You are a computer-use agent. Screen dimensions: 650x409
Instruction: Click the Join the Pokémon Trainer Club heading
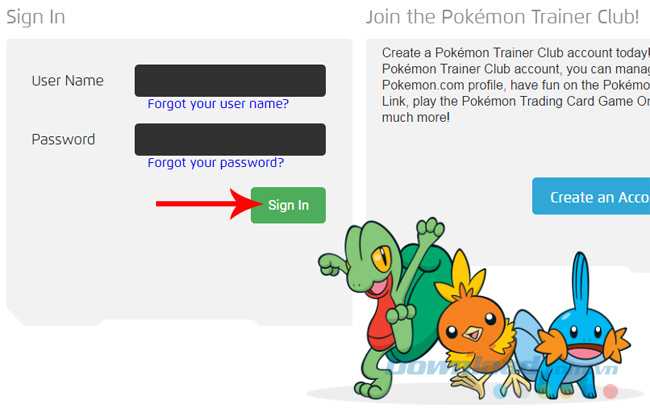tap(502, 17)
